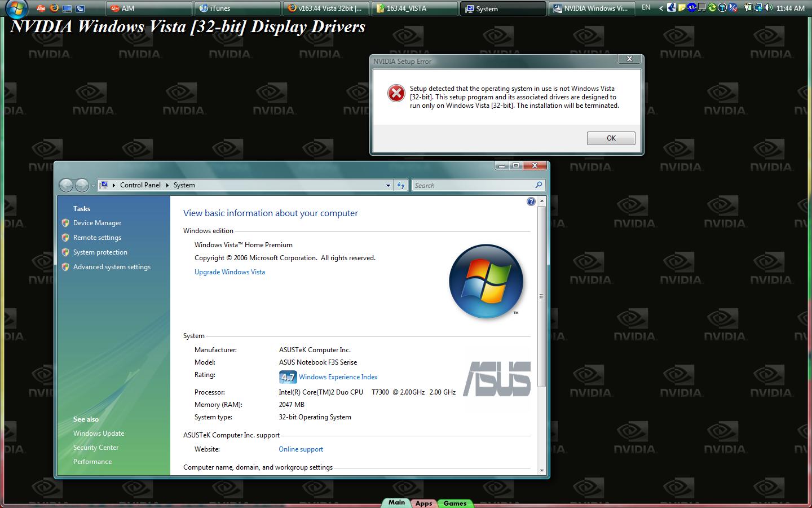Launch Firefox from the quick launch bar
This screenshot has height=508, width=812.
coord(54,8)
